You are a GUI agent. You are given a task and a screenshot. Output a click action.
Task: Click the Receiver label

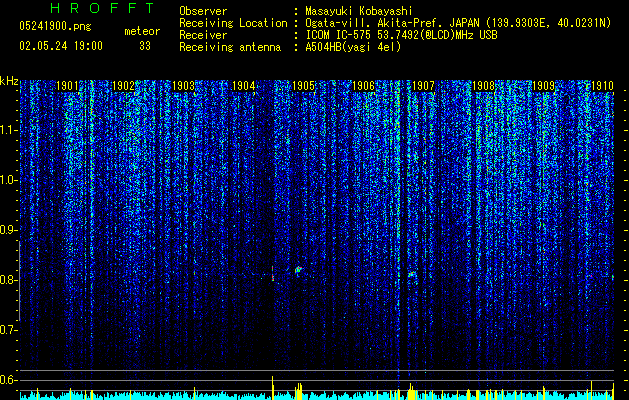coord(203,35)
